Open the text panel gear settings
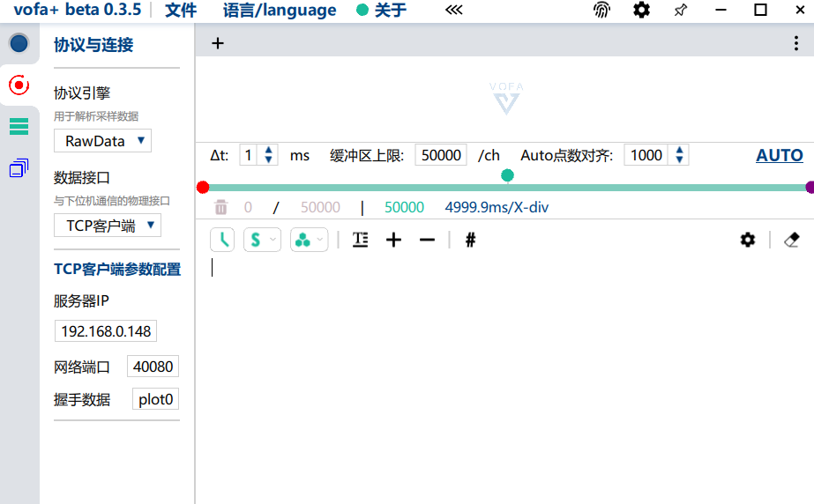This screenshot has width=814, height=504. click(x=748, y=240)
